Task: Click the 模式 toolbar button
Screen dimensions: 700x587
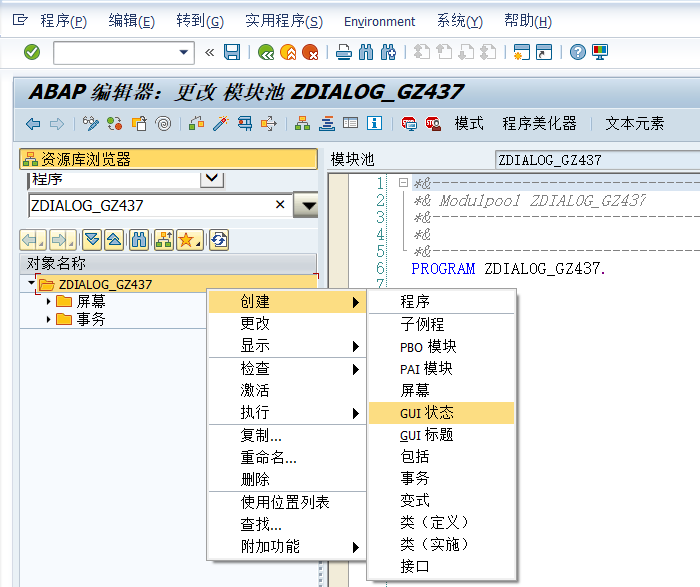Action: 469,123
